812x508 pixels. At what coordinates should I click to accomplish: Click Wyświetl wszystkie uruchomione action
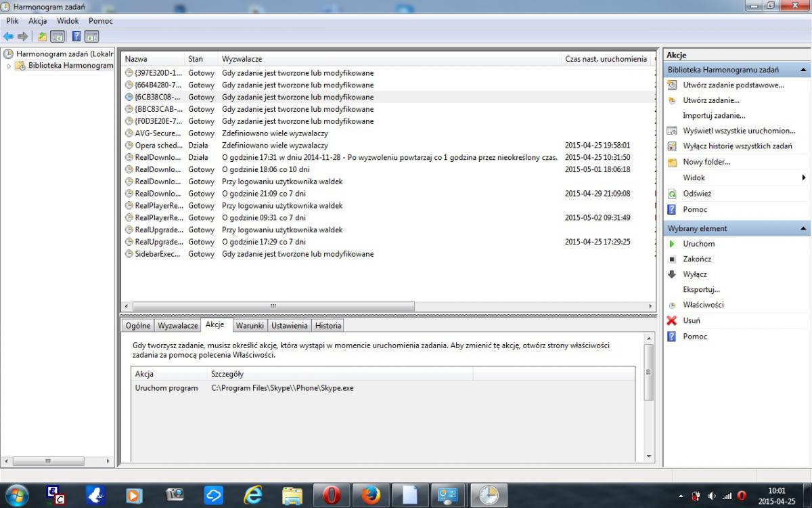[739, 131]
